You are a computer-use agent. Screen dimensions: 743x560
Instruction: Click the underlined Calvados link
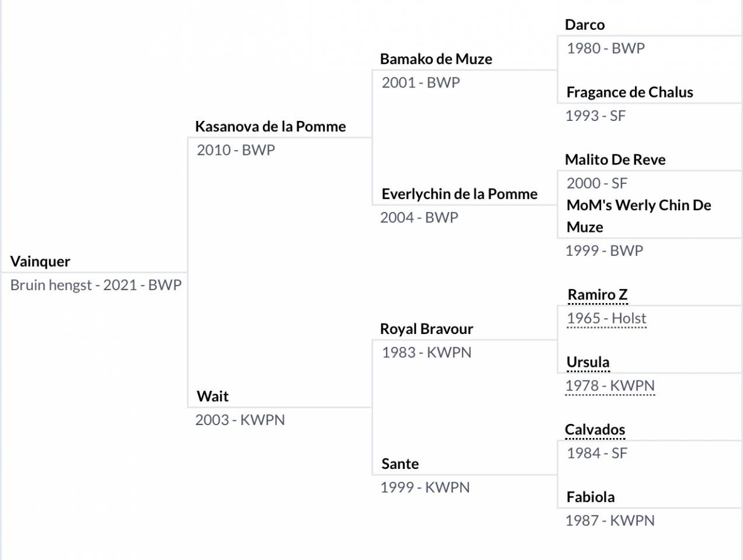[595, 430]
